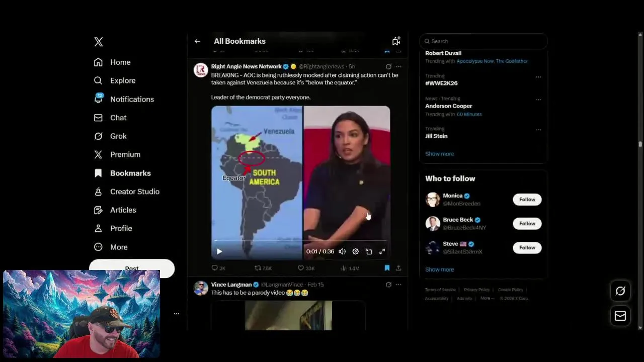
Task: Open the floating Grok button
Action: (x=620, y=291)
